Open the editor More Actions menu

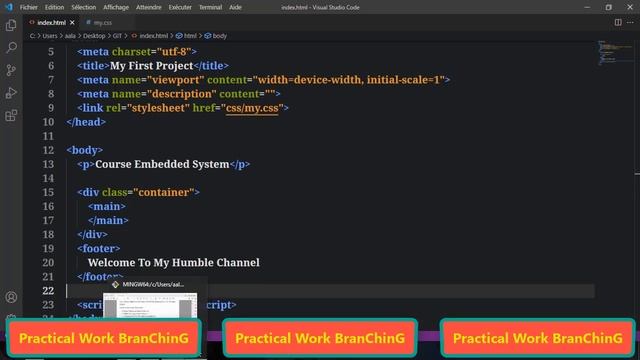[630, 22]
